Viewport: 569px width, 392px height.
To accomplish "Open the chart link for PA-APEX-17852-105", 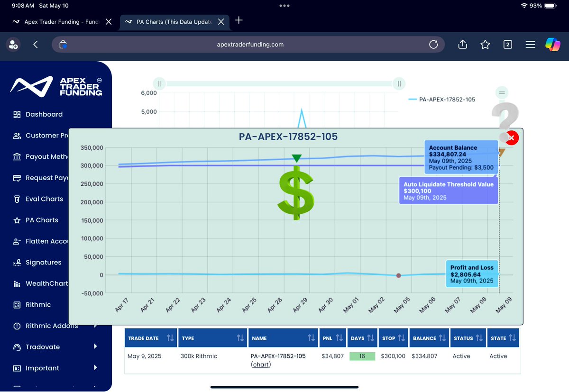I will coord(261,365).
